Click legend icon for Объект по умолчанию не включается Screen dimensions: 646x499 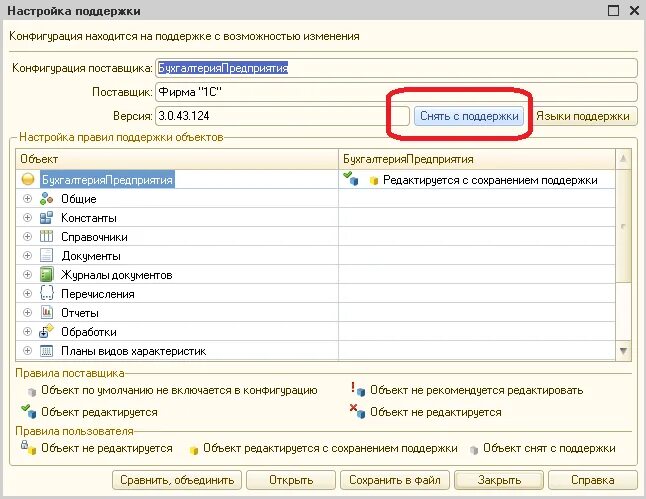[x=31, y=391]
